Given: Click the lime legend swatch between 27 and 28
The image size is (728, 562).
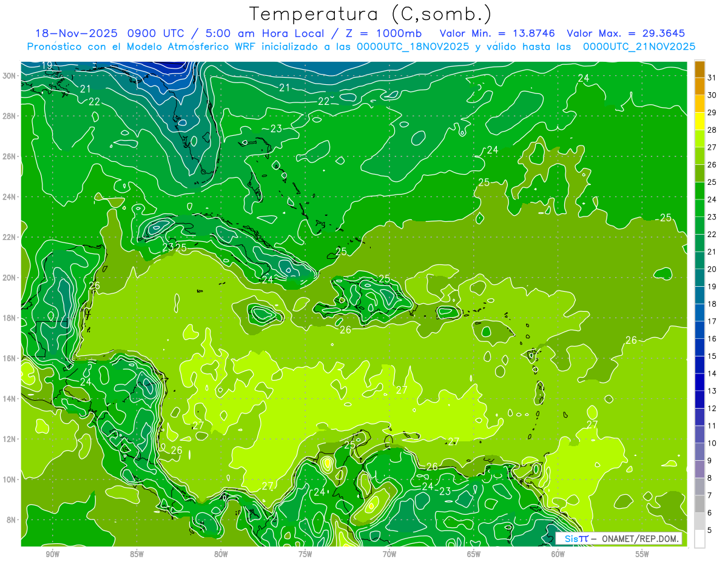Looking at the screenshot, I should pos(699,138).
